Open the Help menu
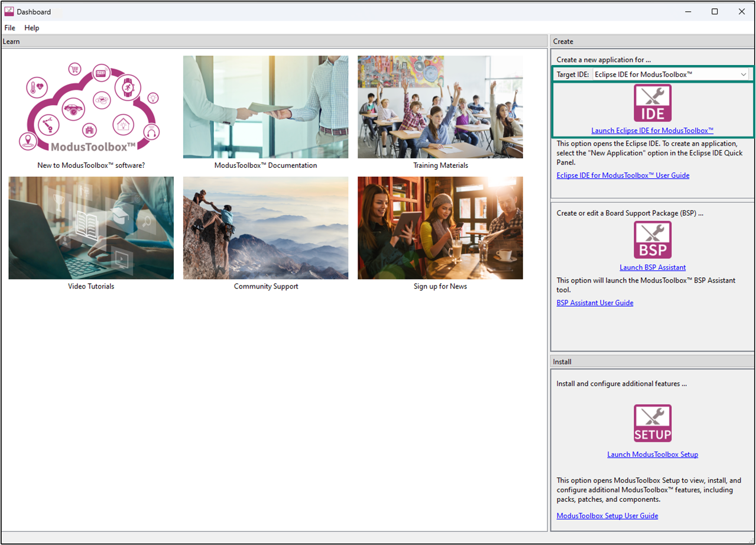Viewport: 756px width, 545px height. [x=32, y=28]
